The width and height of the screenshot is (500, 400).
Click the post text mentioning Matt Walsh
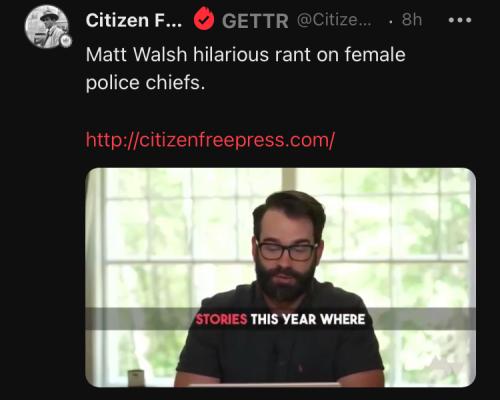[245, 55]
